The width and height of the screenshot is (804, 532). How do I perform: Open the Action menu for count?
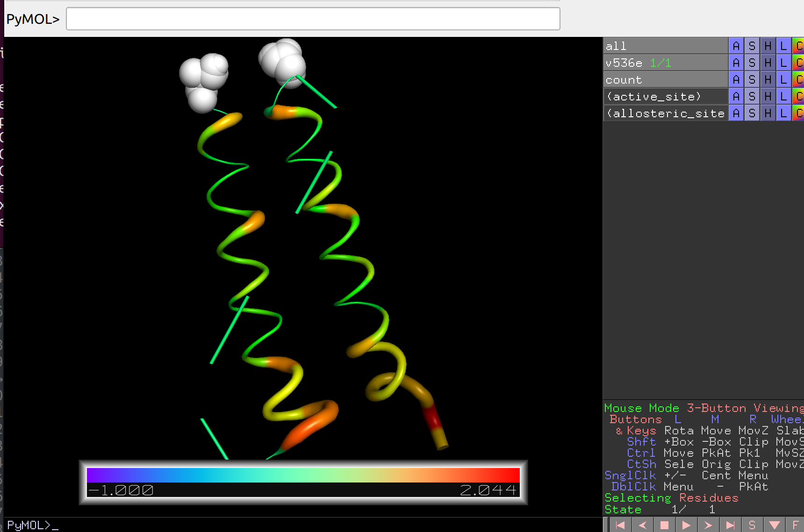point(736,79)
